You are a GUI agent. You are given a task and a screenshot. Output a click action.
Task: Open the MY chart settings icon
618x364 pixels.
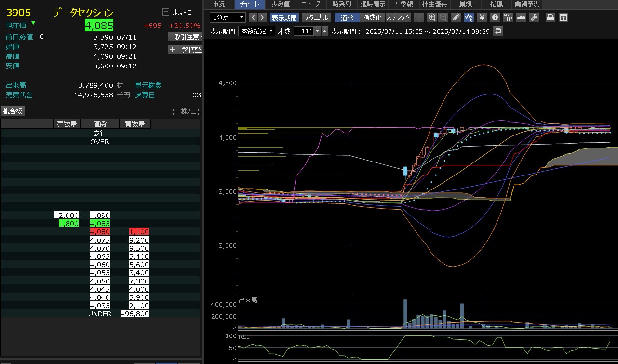(508, 17)
